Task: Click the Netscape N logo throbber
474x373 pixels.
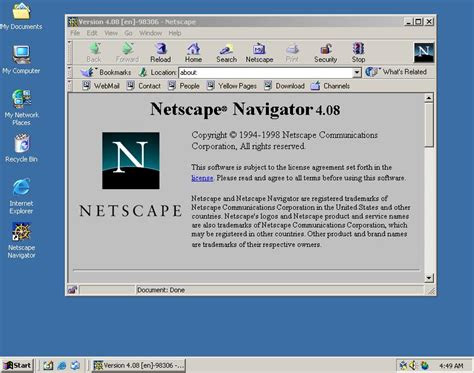Action: point(424,53)
